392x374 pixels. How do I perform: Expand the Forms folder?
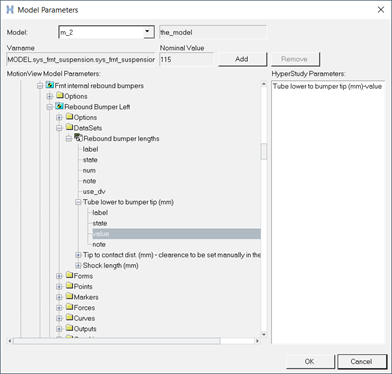(x=59, y=276)
